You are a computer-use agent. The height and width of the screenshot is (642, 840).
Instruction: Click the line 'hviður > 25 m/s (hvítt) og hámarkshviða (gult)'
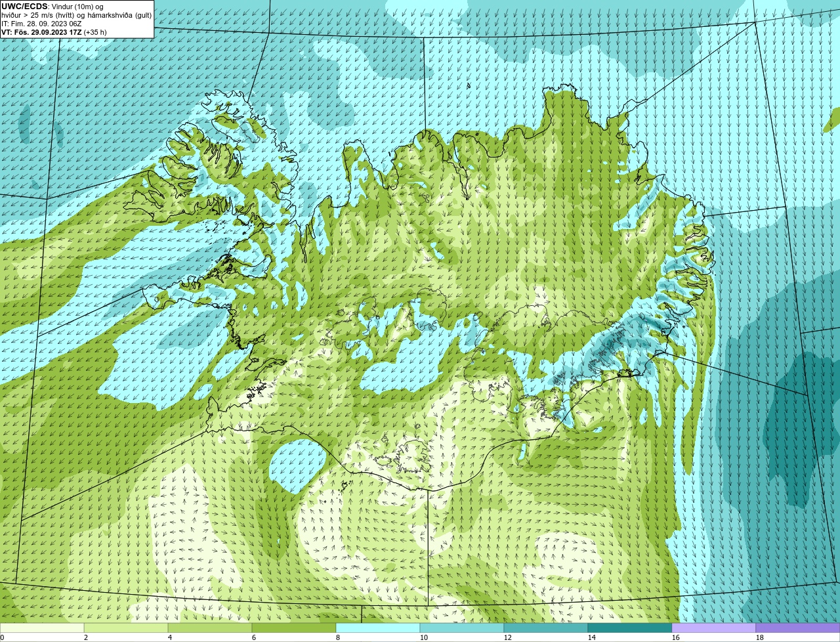76,15
